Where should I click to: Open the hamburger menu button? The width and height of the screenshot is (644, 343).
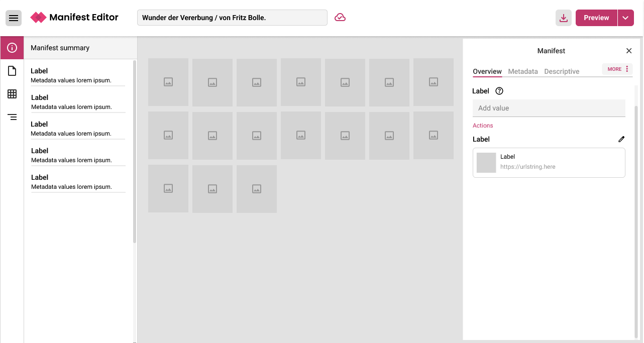point(14,18)
